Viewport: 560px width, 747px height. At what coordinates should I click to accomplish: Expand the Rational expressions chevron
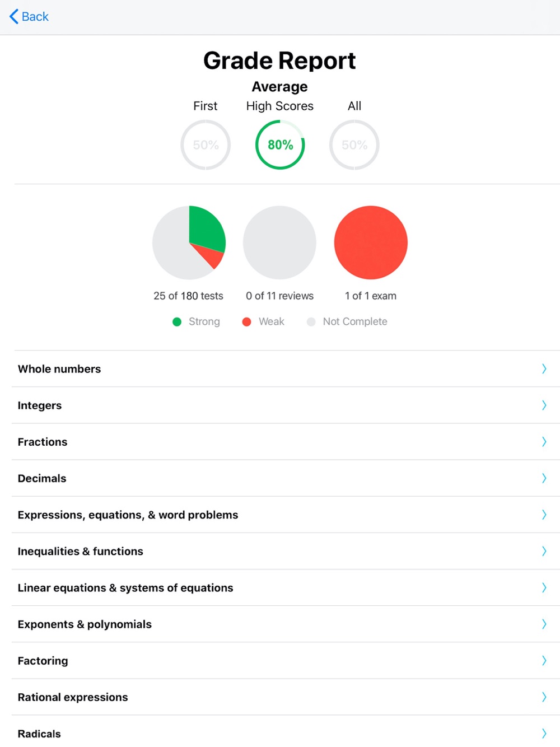pyautogui.click(x=544, y=697)
